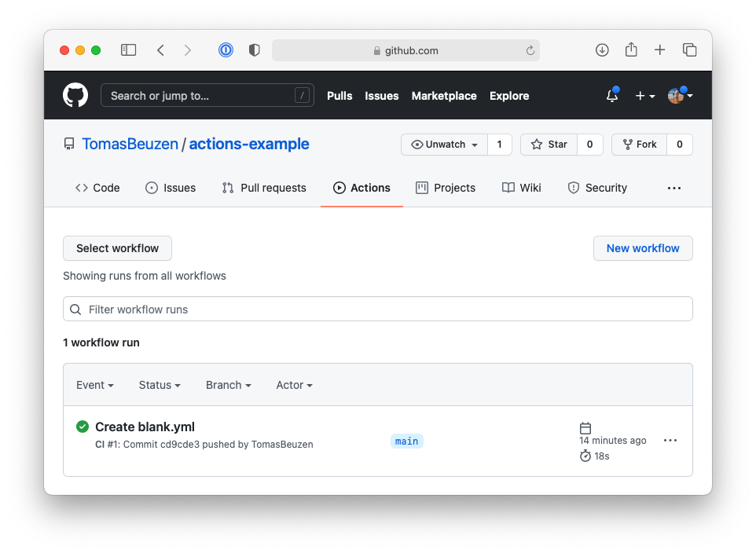Click the 14 minutes ago timestamp
Viewport: 756px width, 553px height.
(612, 440)
